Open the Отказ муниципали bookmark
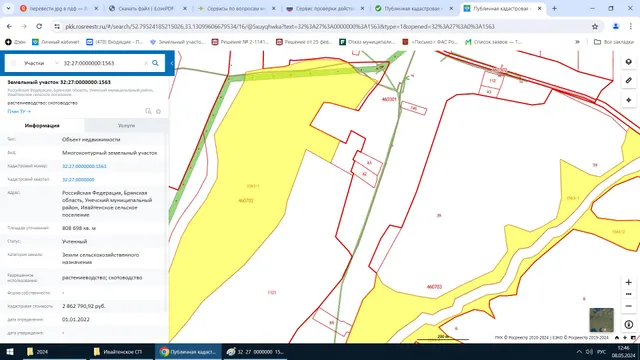The height and width of the screenshot is (360, 640). coord(367,42)
